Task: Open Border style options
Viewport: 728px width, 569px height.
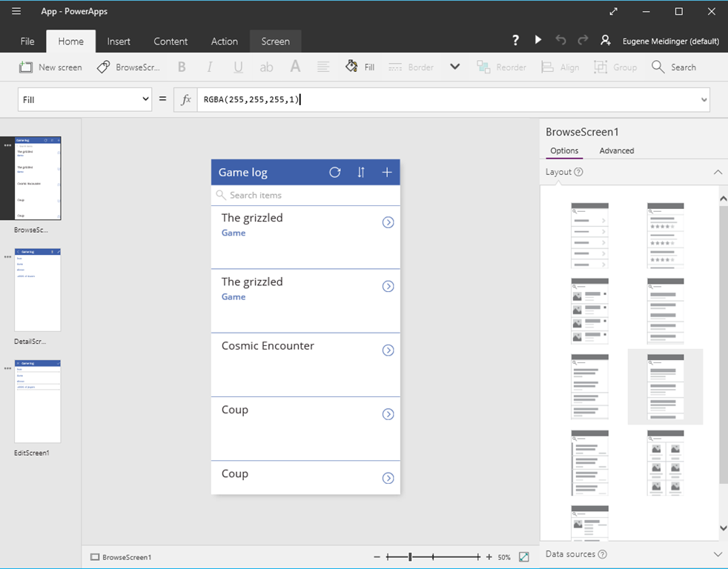Action: coord(411,67)
